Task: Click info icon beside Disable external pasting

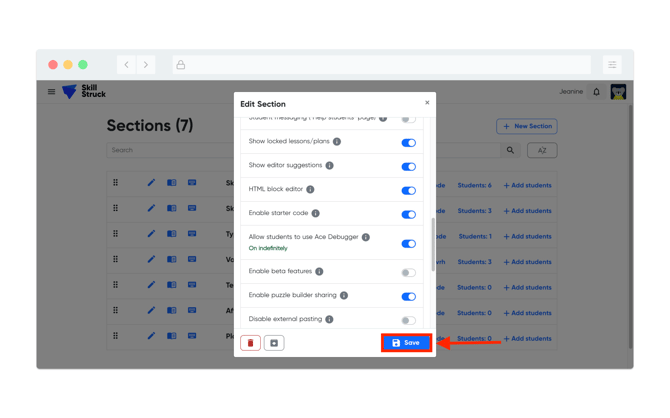Action: pos(329,319)
